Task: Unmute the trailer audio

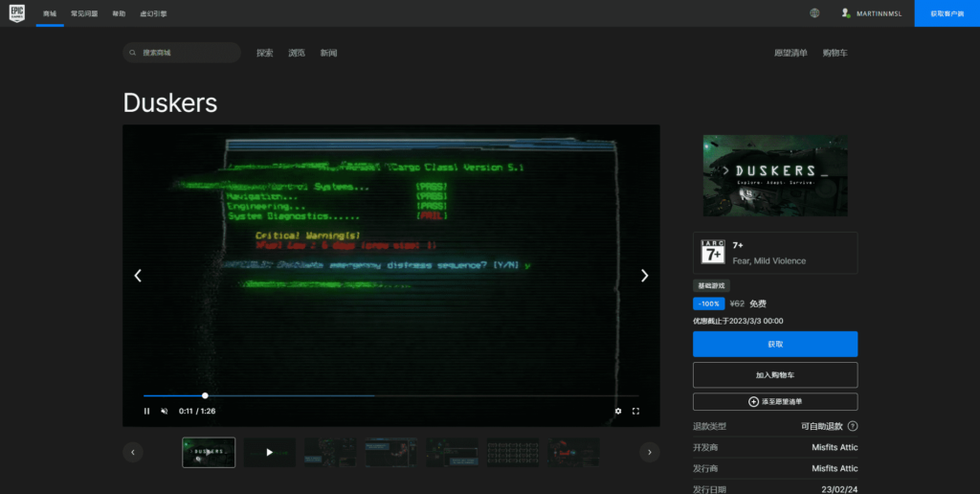Action: (165, 411)
